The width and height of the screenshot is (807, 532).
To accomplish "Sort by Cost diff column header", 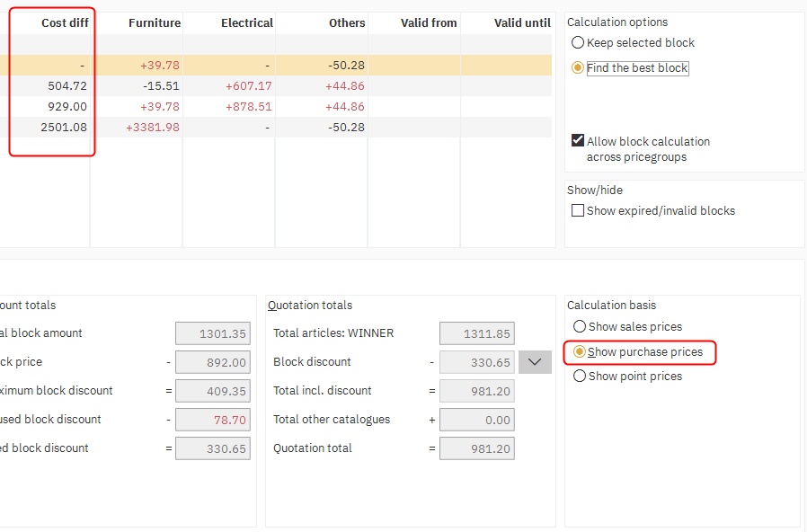I will coord(64,22).
